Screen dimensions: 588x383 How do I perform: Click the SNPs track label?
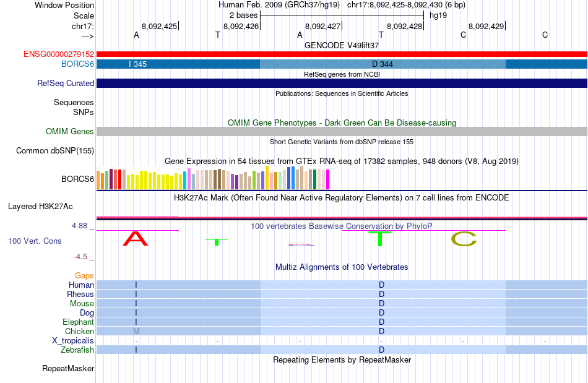click(84, 112)
